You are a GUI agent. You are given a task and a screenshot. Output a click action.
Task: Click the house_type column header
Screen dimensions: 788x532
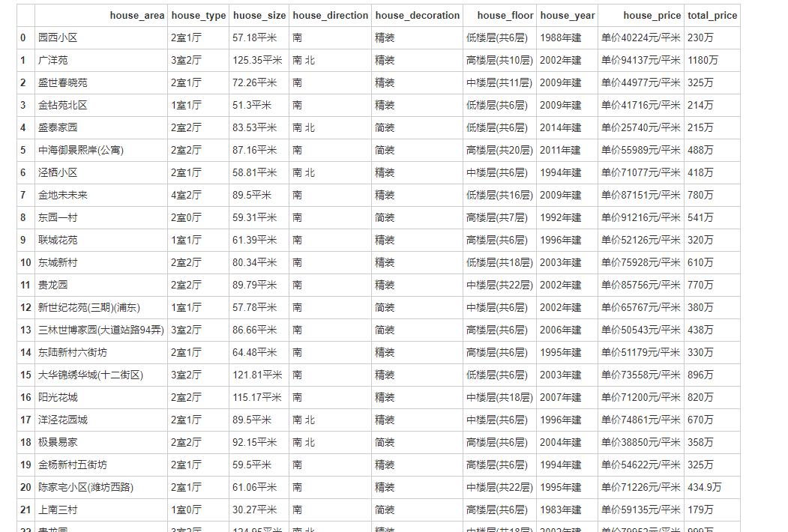199,15
